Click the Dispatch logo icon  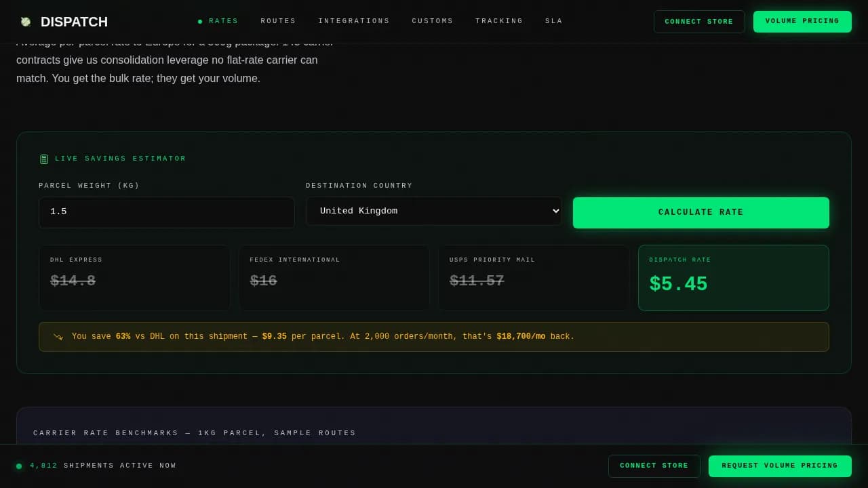click(x=26, y=22)
